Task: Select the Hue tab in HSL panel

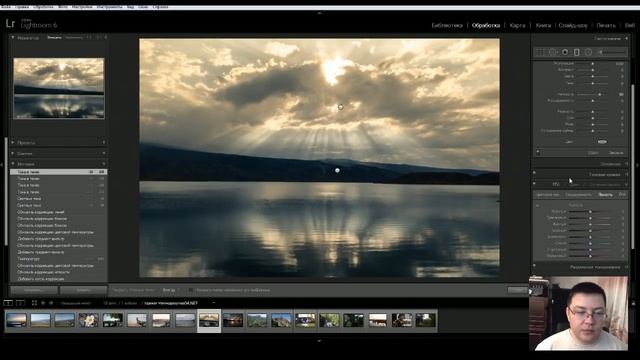Action: pos(547,195)
